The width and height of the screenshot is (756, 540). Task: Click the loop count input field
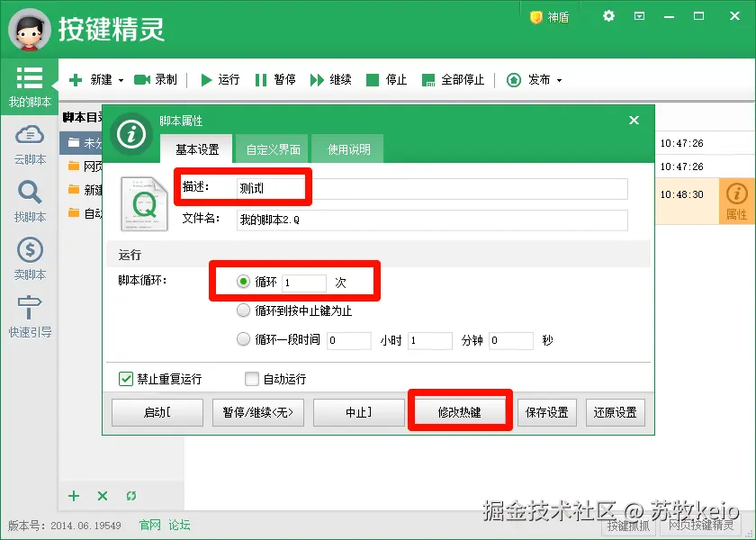[304, 283]
